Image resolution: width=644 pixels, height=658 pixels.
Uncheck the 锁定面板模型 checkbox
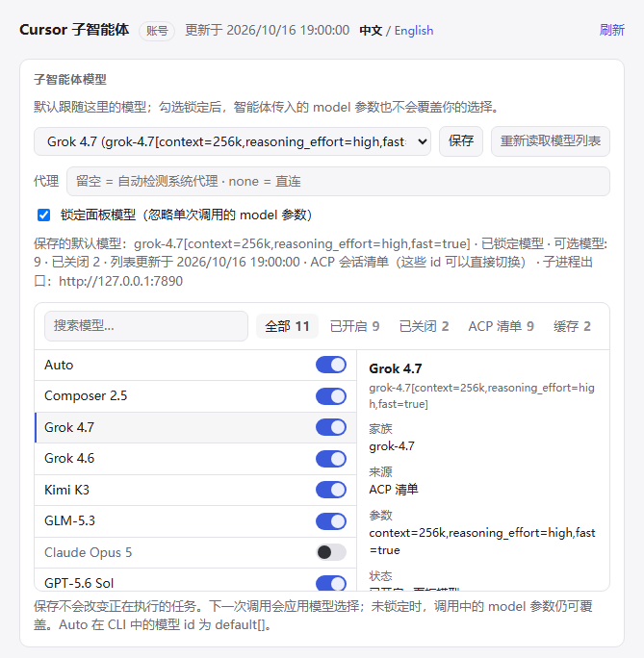(x=43, y=215)
